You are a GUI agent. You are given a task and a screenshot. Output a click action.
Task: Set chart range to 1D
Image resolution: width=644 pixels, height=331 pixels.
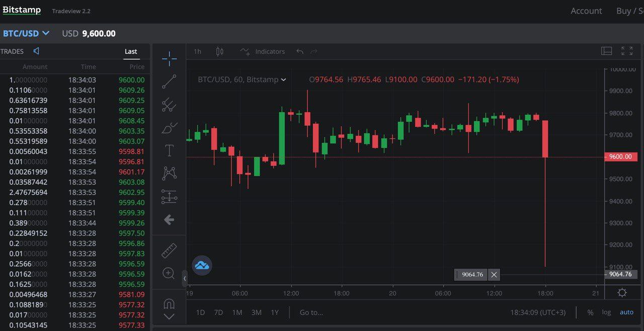coord(200,312)
